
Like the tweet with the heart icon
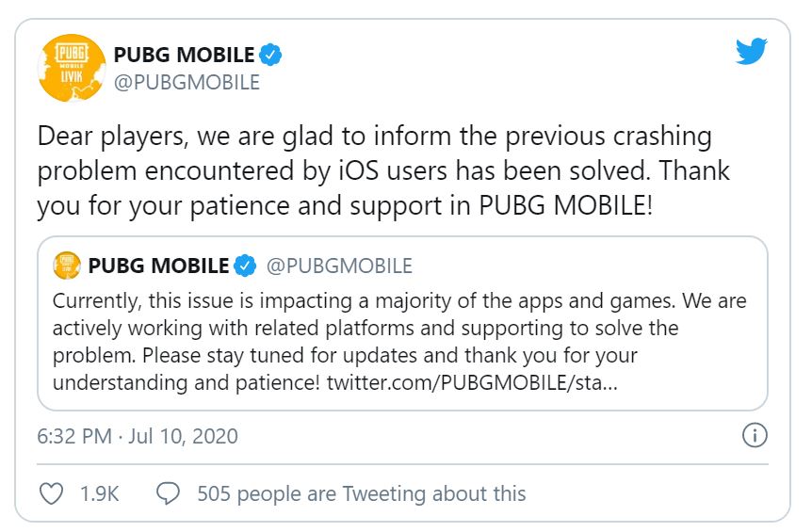(x=53, y=493)
